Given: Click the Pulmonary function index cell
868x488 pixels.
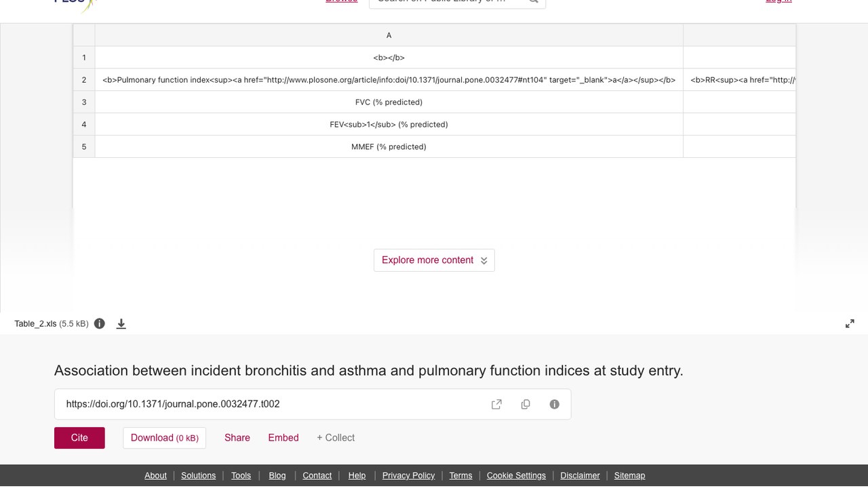Looking at the screenshot, I should [x=389, y=80].
